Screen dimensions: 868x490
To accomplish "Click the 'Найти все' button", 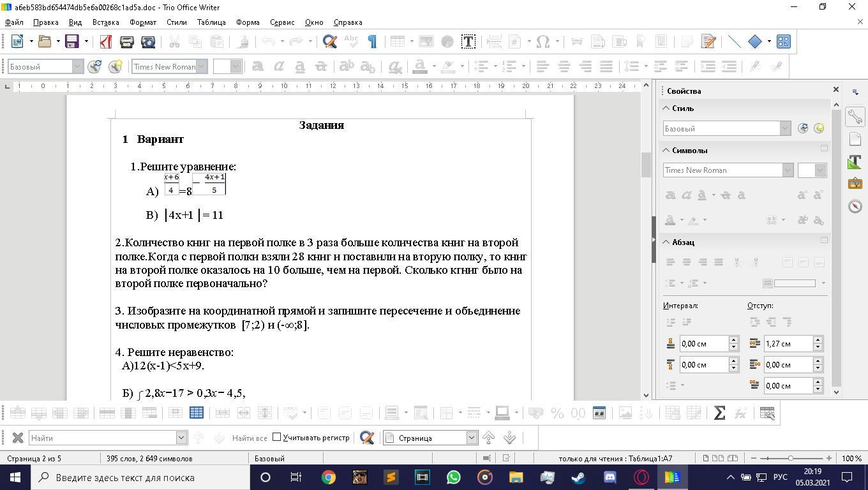I will (249, 438).
